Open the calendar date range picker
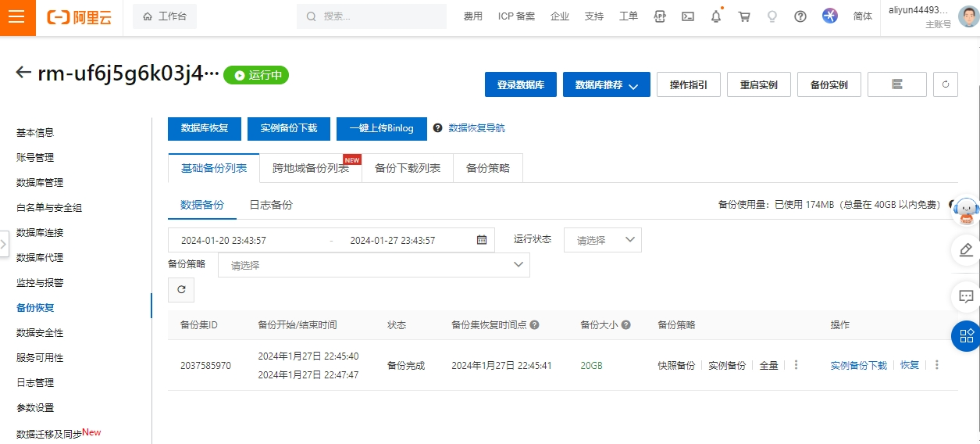980x444 pixels. point(482,240)
